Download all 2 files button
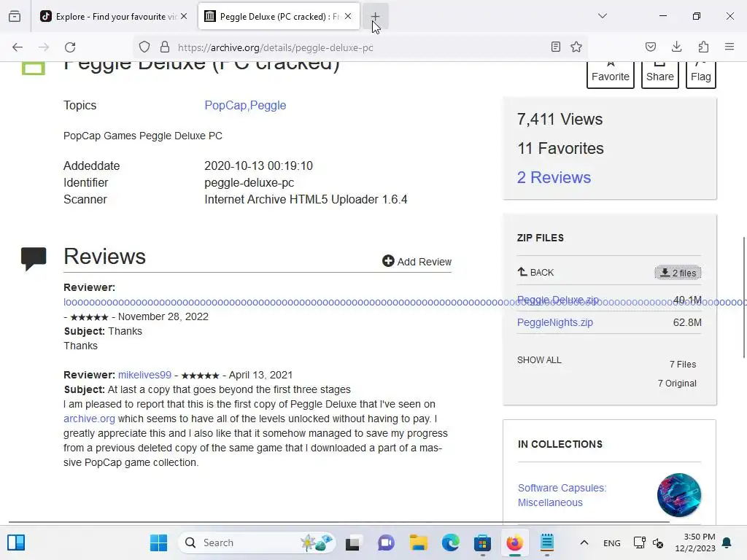This screenshot has width=747, height=560. point(678,273)
